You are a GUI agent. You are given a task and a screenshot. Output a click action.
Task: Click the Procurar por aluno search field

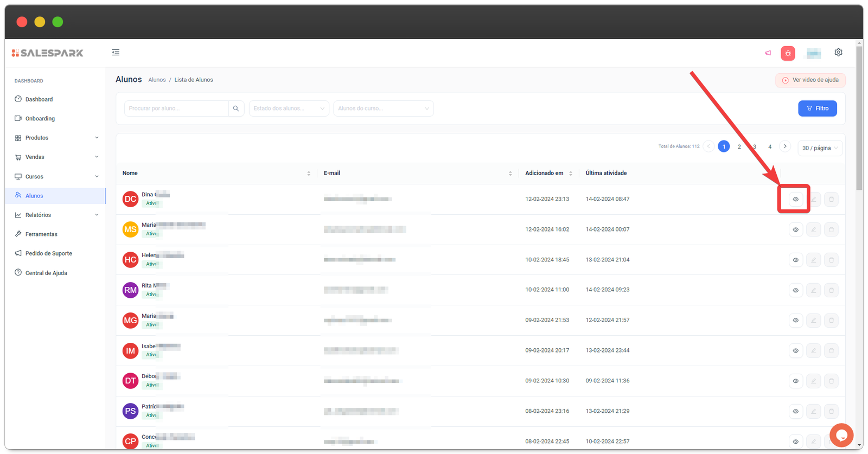176,108
